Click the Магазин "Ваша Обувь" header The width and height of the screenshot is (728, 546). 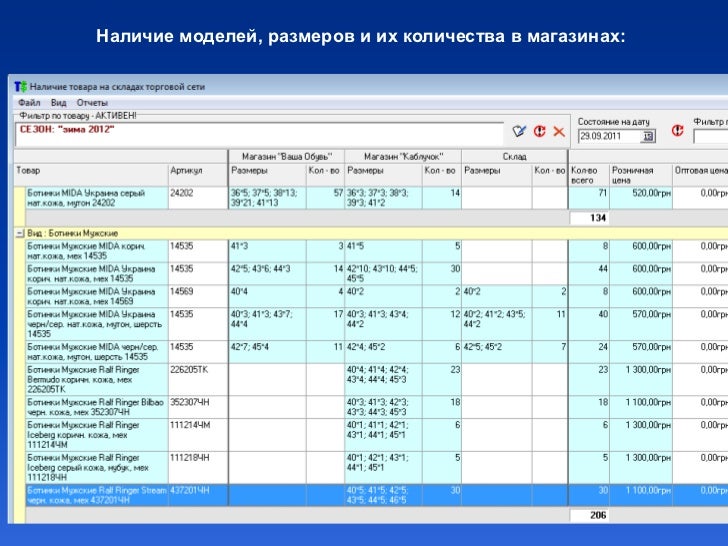click(x=286, y=156)
